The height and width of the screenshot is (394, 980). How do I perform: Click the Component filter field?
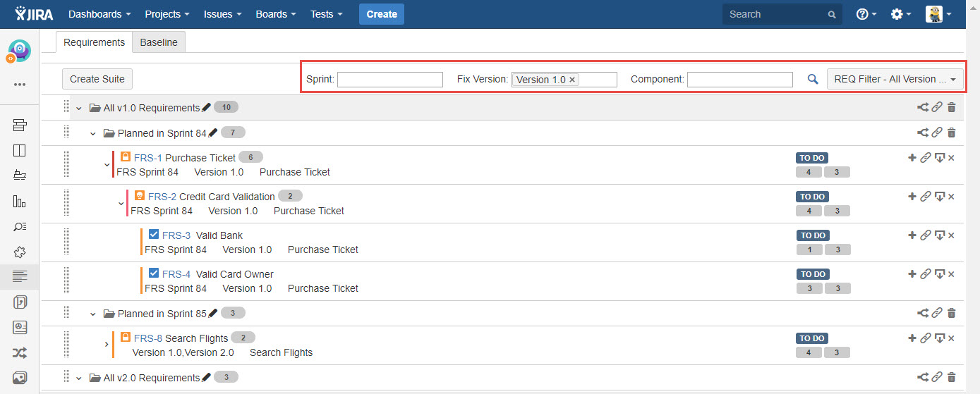click(x=740, y=80)
